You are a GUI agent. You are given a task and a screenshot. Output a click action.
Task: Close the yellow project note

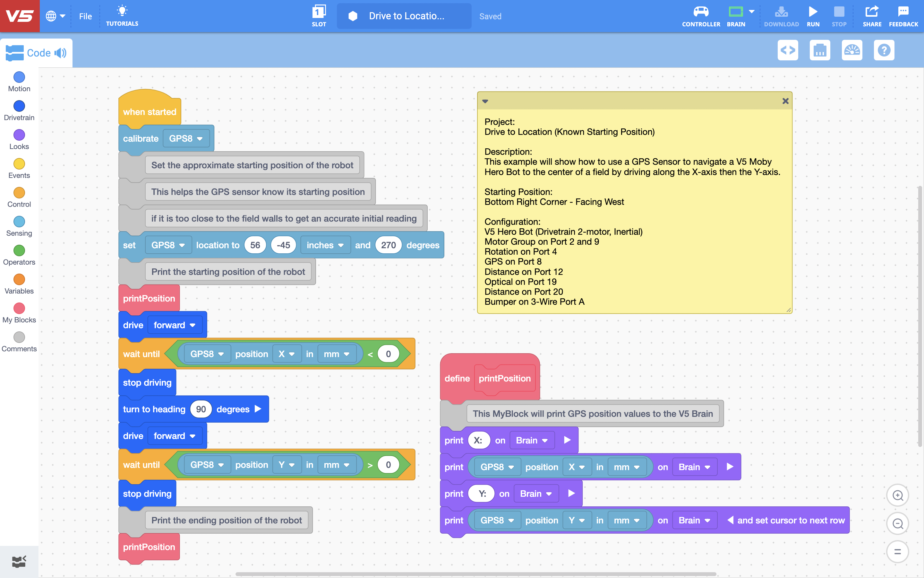[785, 101]
